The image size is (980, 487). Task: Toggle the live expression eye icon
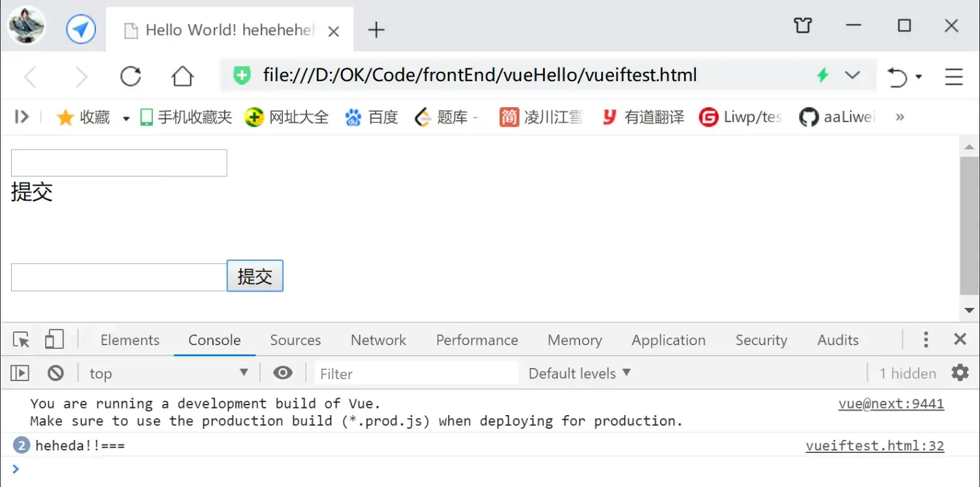(283, 373)
